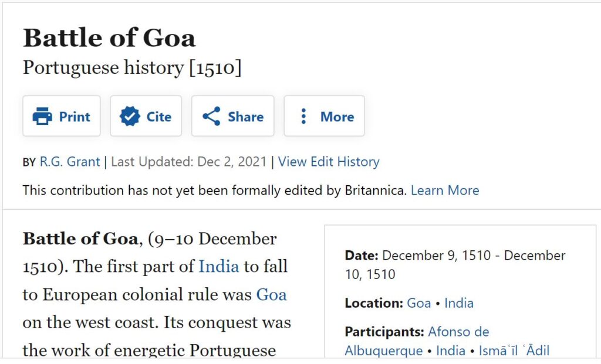Click the Cite checkmark badge icon
The image size is (601, 364).
click(129, 117)
